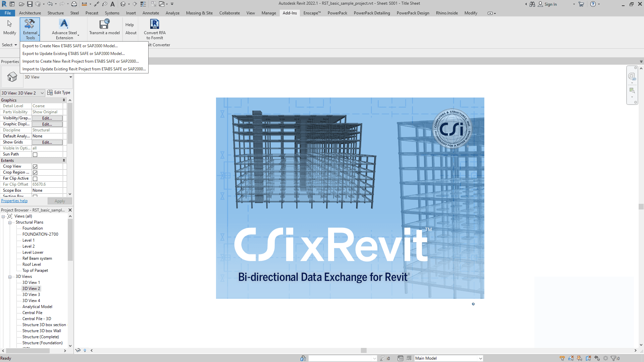The height and width of the screenshot is (362, 644).
Task: Open the Advance Steel Extension tool
Action: click(64, 24)
